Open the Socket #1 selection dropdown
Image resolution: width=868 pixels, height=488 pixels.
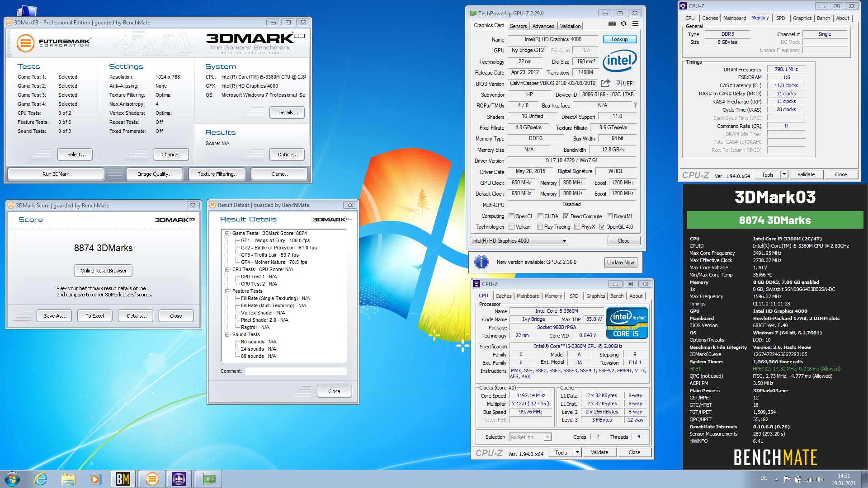[x=530, y=437]
